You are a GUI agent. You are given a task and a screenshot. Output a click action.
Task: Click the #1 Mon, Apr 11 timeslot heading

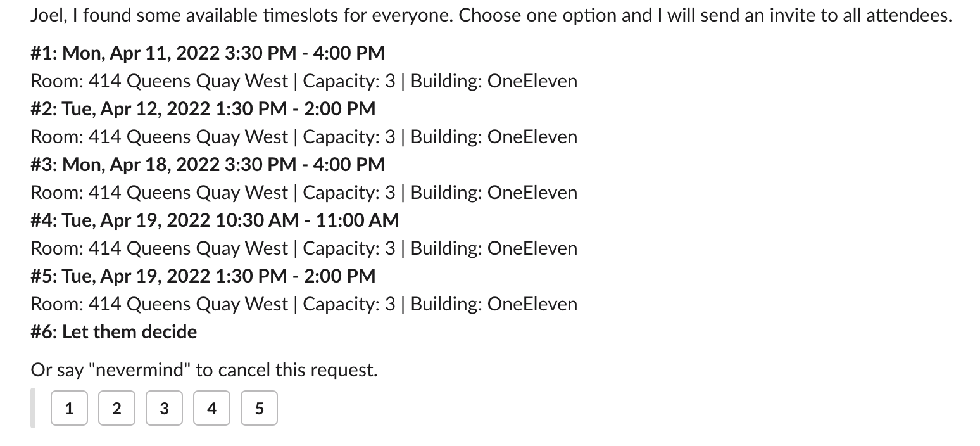tap(208, 53)
